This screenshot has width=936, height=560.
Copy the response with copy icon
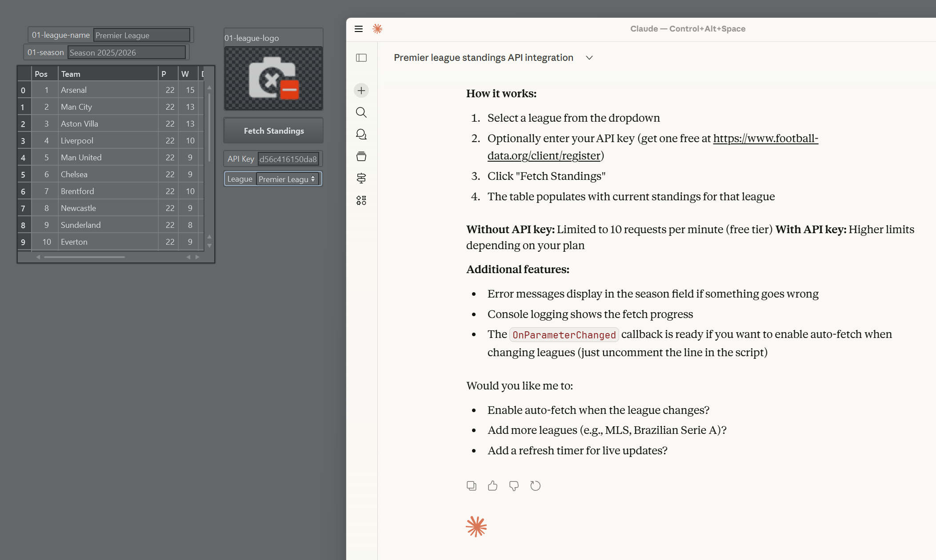pos(472,486)
